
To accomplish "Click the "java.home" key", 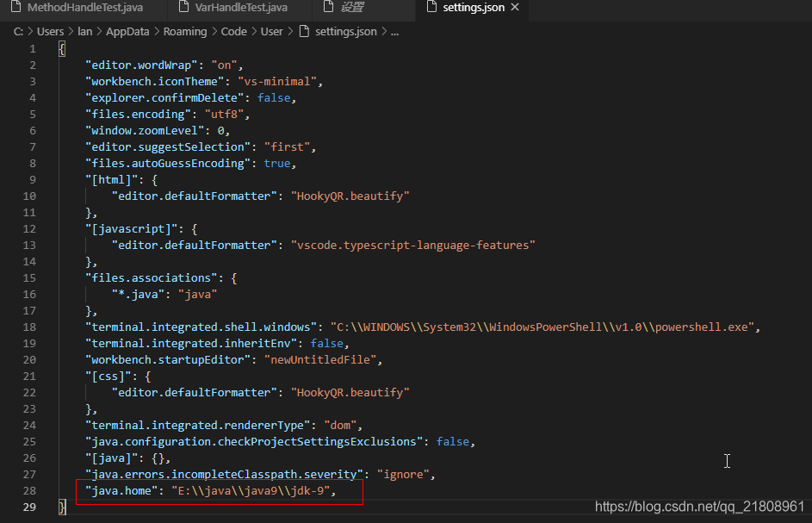I will [x=121, y=491].
